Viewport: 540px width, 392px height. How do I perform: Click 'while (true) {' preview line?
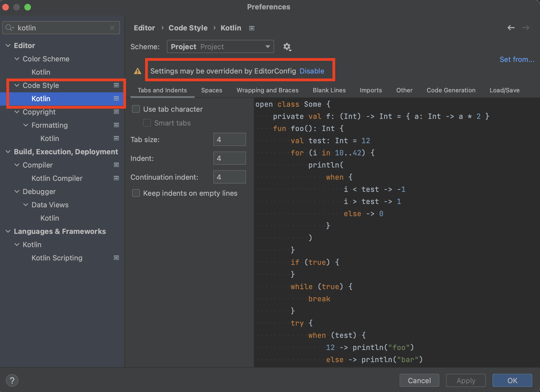[x=321, y=287]
